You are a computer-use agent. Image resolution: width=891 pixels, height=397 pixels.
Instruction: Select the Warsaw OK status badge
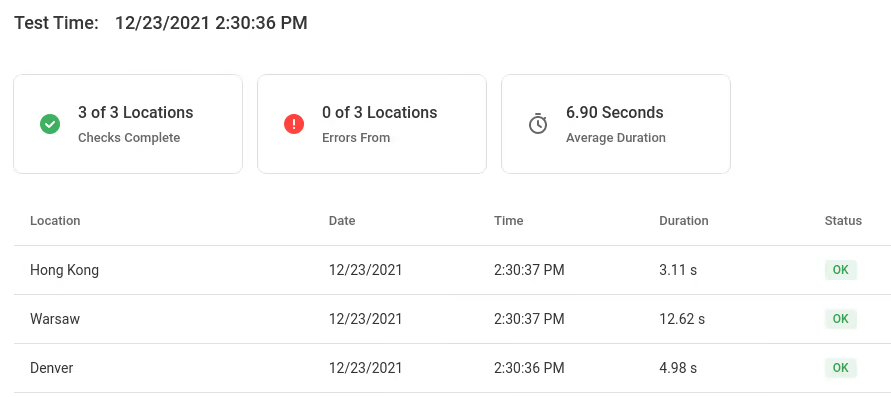click(840, 319)
